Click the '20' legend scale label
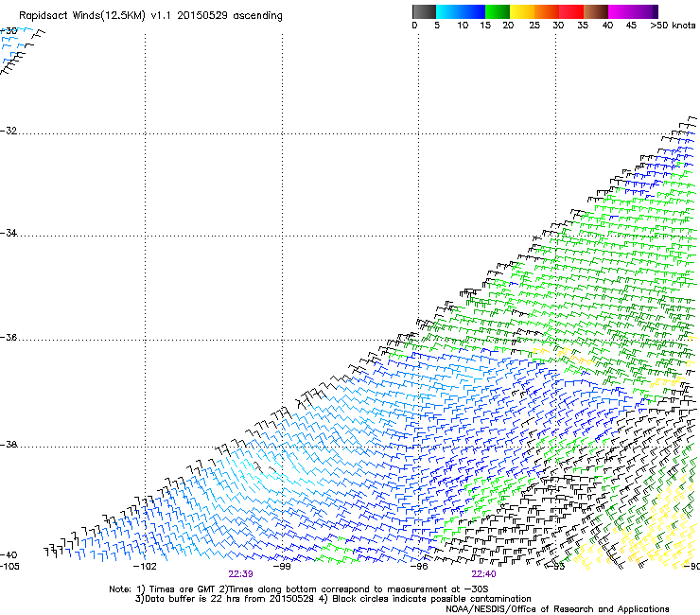700x615 pixels. coord(508,26)
